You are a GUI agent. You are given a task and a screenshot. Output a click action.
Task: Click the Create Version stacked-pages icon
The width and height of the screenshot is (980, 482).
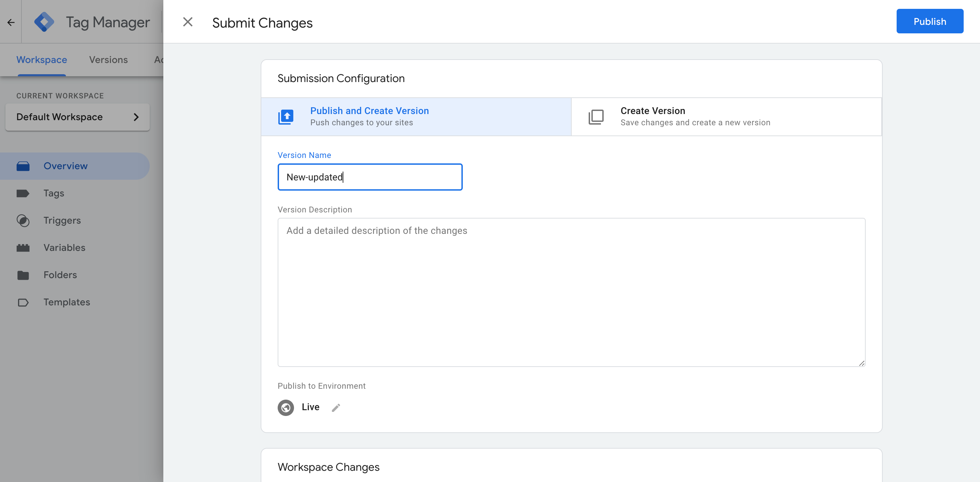[x=596, y=117]
